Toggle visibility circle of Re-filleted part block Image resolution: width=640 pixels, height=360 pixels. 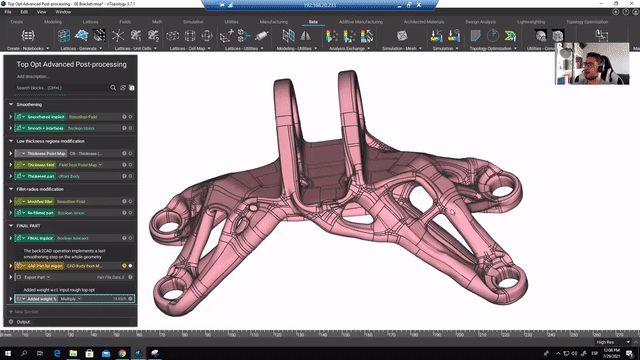point(131,213)
